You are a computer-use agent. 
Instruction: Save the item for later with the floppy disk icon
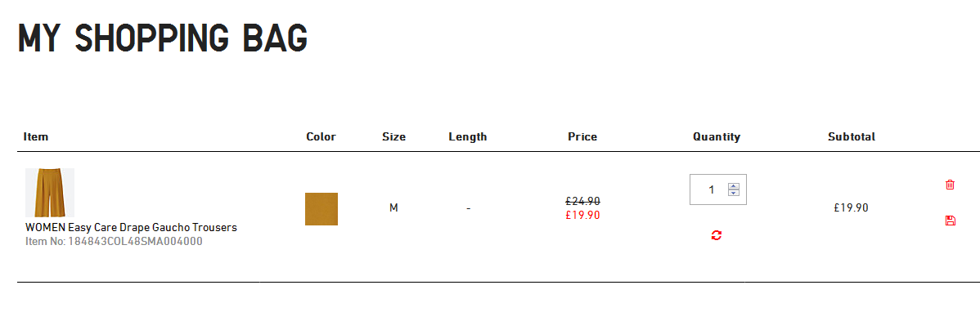pyautogui.click(x=950, y=221)
